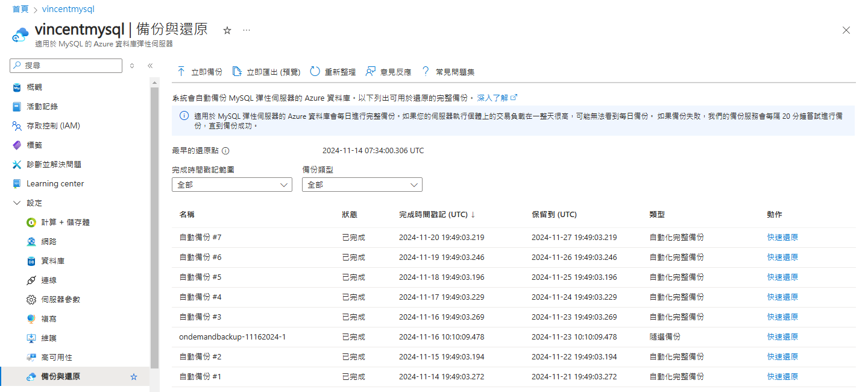Click the Learning center icon in sidebar
This screenshot has height=392, width=868.
pos(17,184)
